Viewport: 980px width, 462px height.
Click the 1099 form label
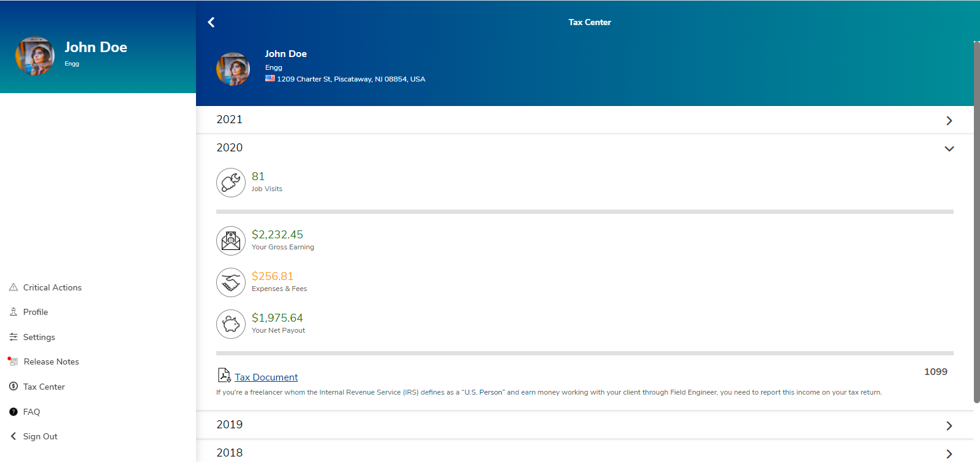(935, 372)
